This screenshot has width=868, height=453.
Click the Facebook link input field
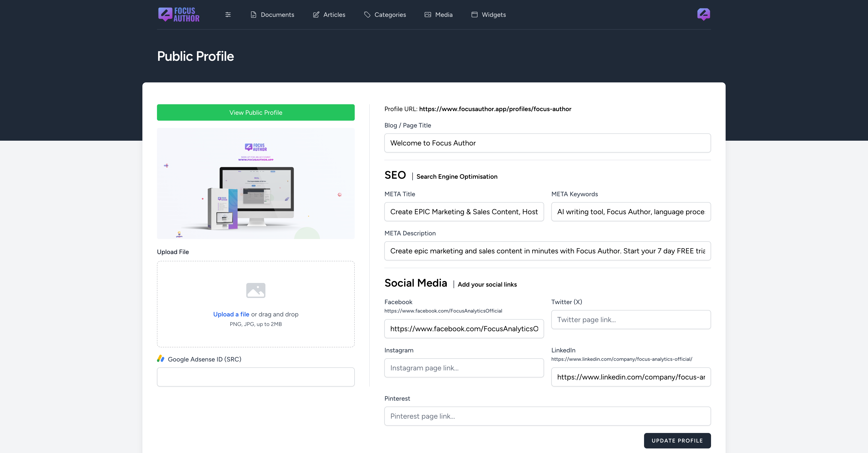pos(464,329)
